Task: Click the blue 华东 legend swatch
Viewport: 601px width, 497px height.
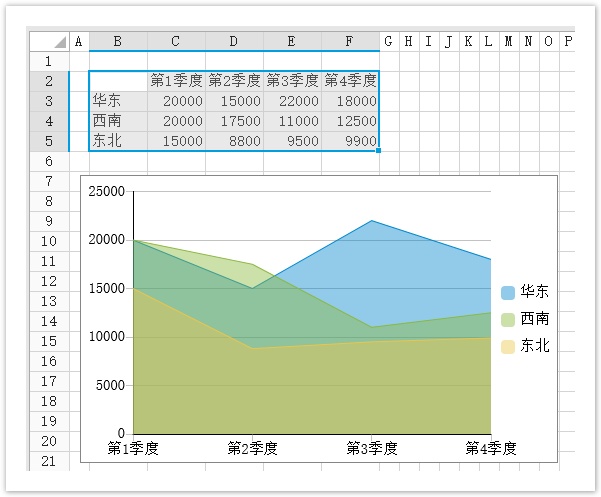Action: tap(508, 293)
